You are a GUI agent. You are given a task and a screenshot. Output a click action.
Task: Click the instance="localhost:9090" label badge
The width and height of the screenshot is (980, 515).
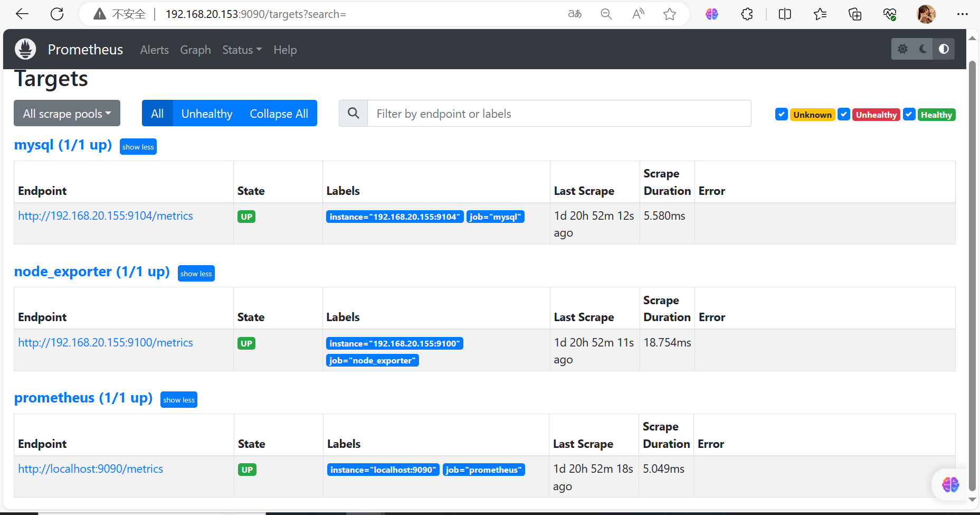tap(383, 470)
